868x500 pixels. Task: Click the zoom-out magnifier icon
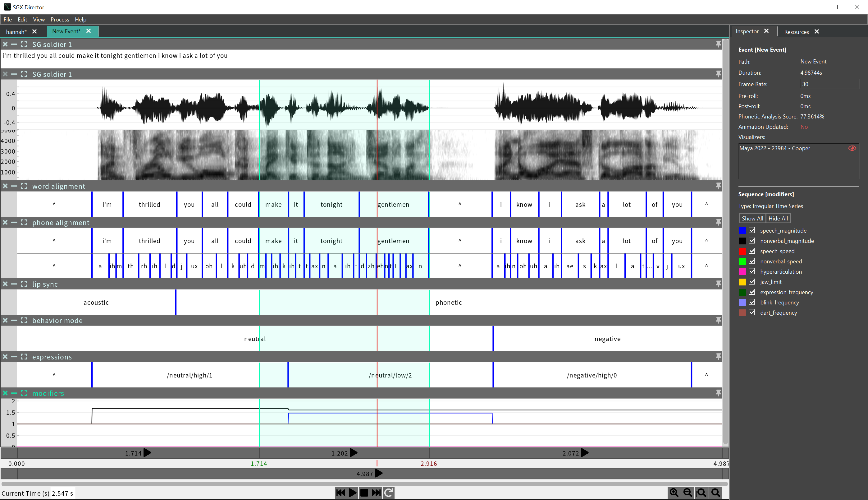click(688, 493)
